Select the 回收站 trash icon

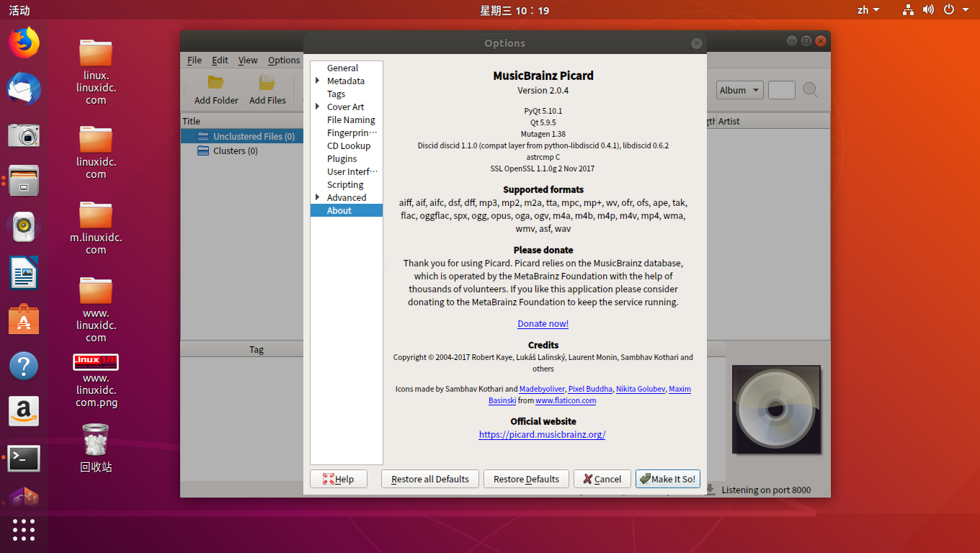point(96,448)
